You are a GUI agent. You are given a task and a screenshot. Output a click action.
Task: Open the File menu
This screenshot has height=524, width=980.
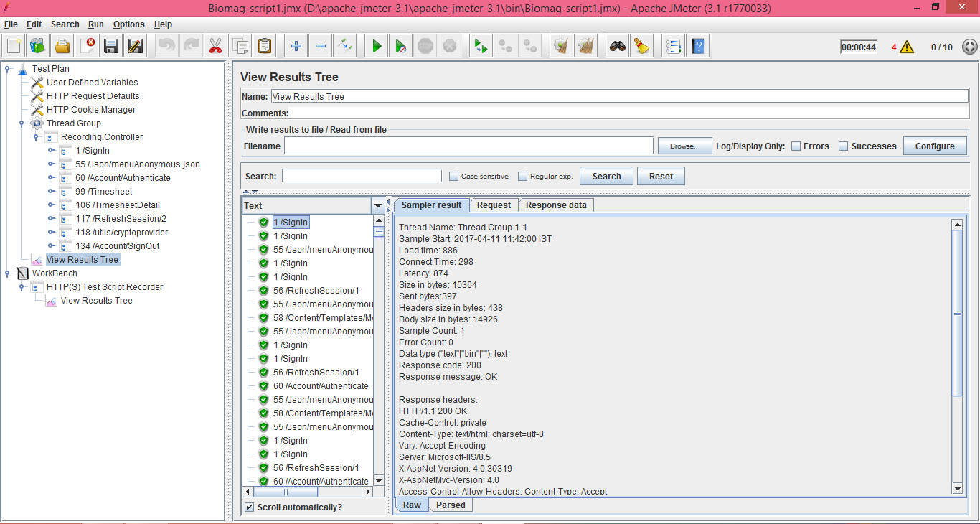click(11, 24)
